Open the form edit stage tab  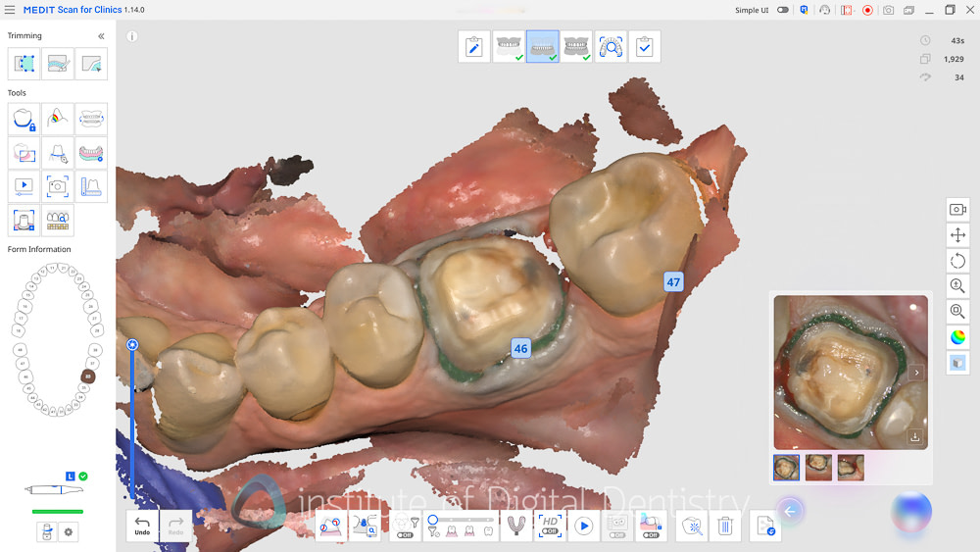tap(473, 47)
